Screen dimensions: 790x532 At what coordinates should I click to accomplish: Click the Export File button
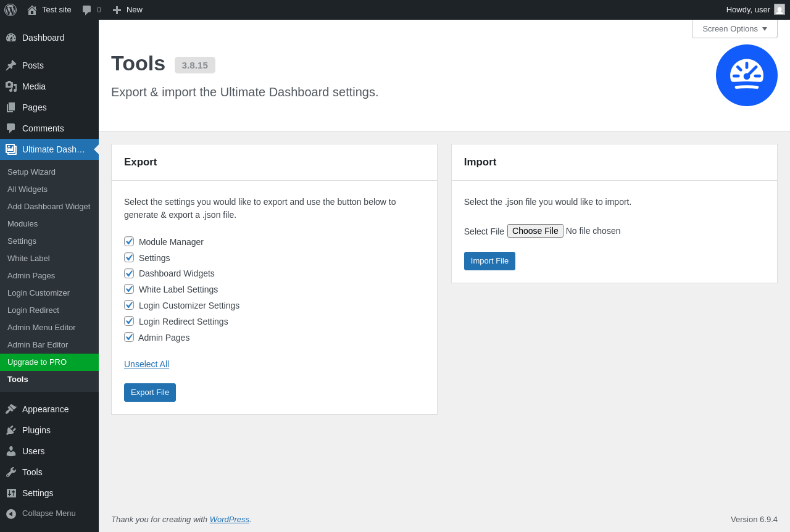[x=150, y=393]
